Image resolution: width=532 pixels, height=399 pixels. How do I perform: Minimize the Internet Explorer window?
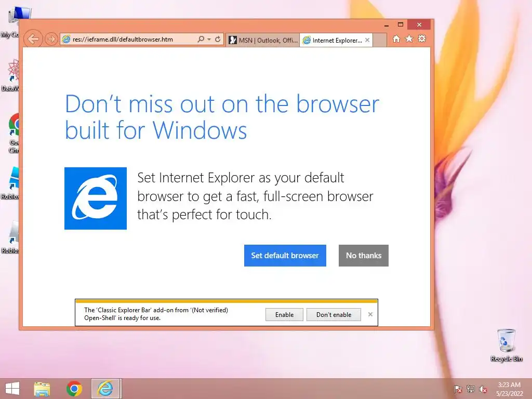point(387,25)
